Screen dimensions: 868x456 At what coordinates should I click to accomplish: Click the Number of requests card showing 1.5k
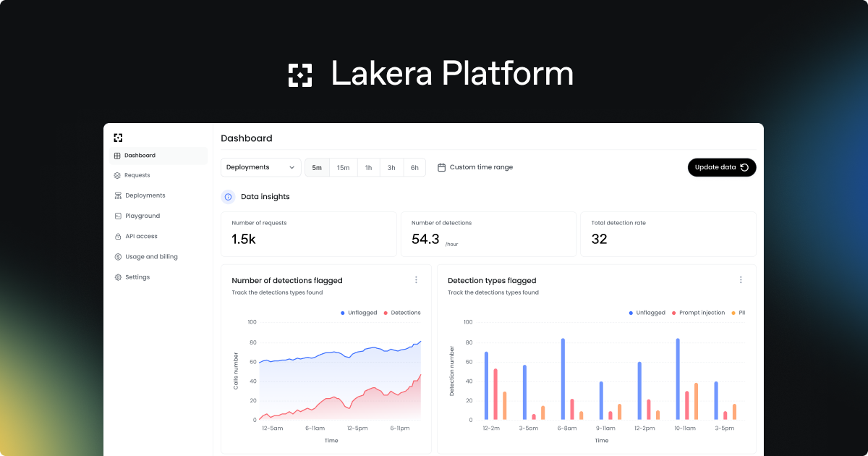click(309, 235)
